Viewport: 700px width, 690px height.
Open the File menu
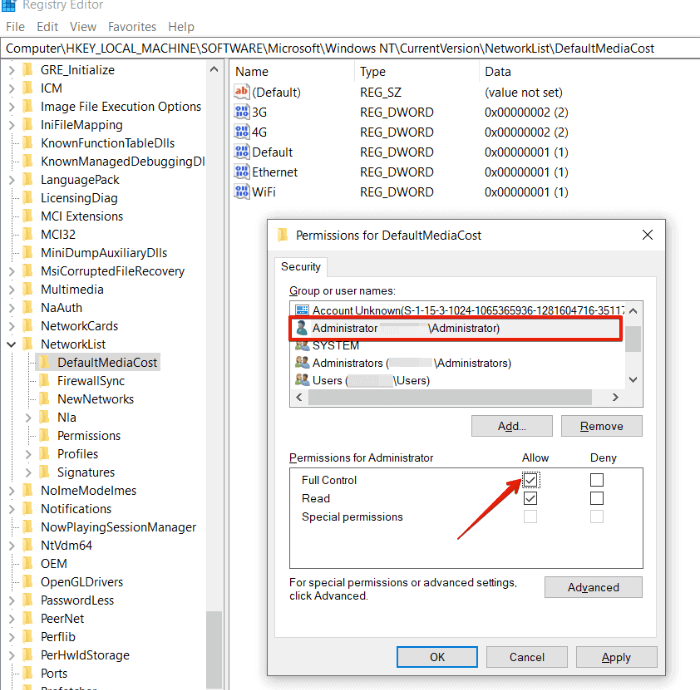pos(15,27)
